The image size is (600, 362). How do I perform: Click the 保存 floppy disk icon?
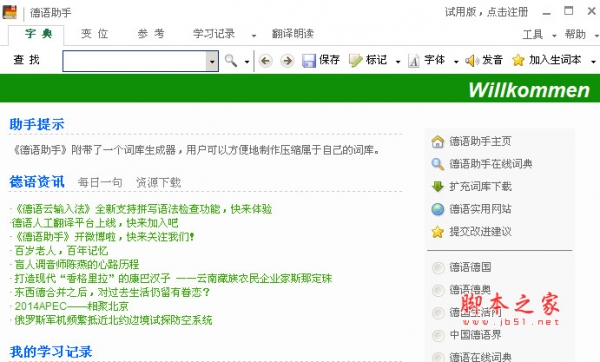[308, 60]
